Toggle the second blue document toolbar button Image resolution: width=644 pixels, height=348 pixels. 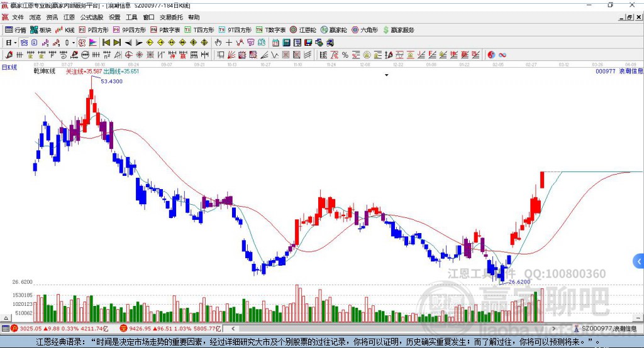[x=34, y=43]
